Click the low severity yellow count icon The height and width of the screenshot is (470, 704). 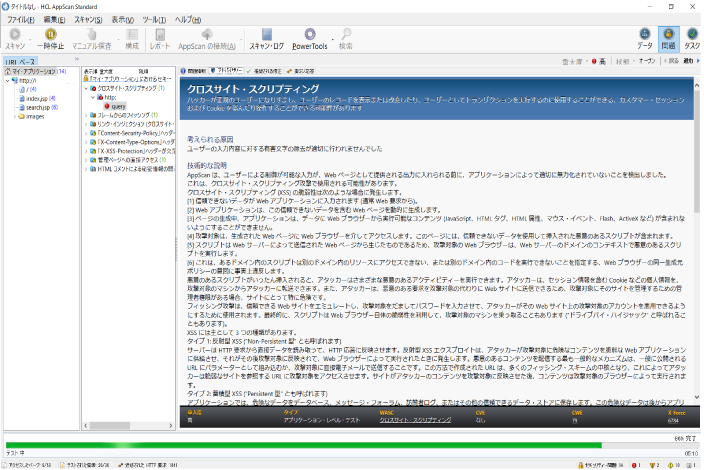[671, 466]
